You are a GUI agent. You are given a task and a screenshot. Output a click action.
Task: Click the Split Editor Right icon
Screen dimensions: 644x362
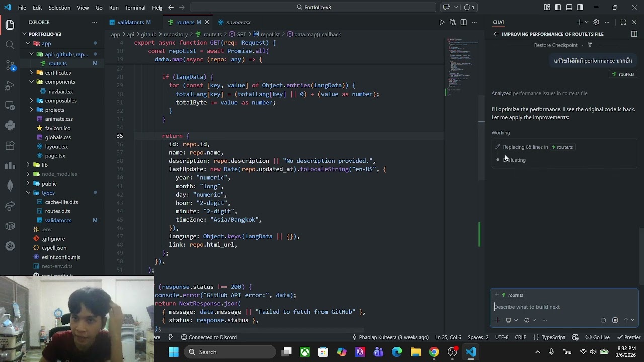click(x=463, y=22)
